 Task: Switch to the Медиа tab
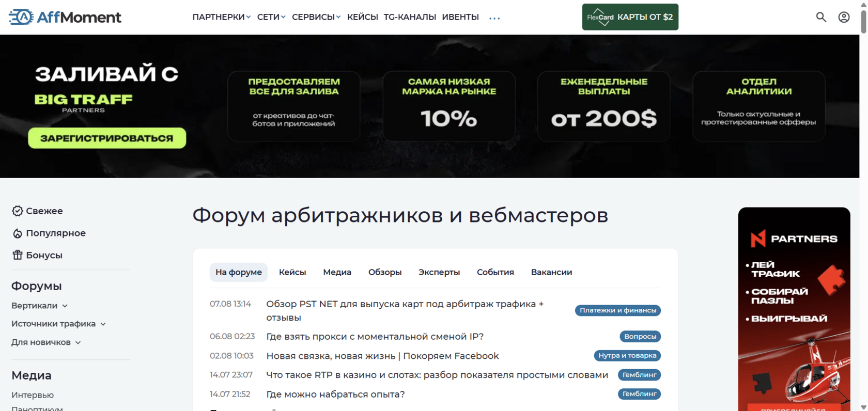click(337, 272)
